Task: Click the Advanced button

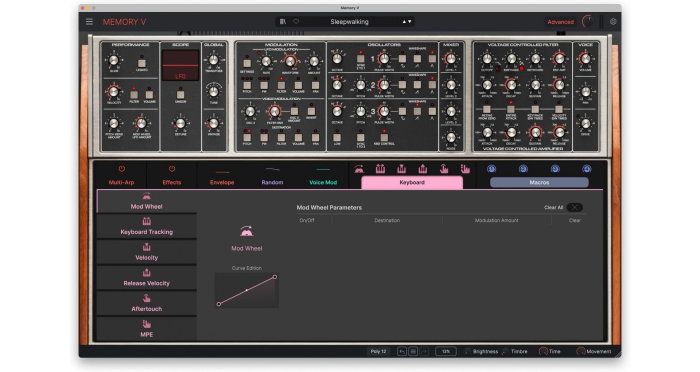Action: tap(560, 21)
